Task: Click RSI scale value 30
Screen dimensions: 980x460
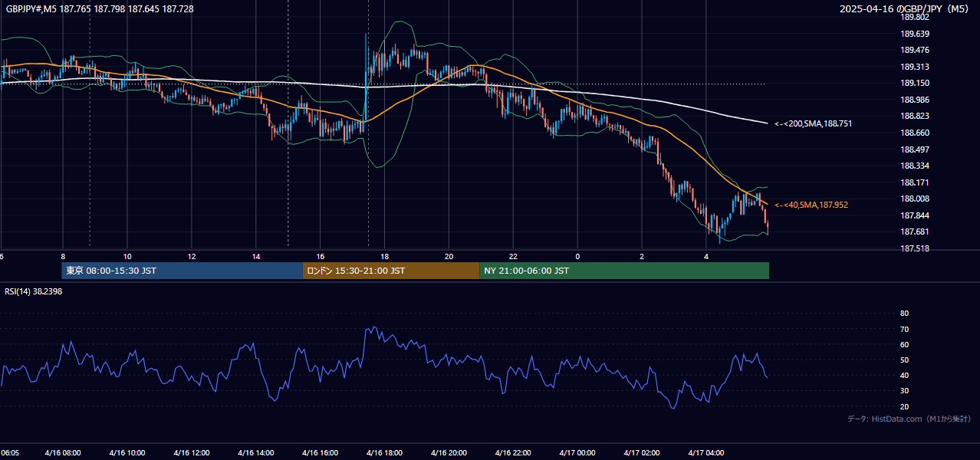Action: pyautogui.click(x=904, y=391)
